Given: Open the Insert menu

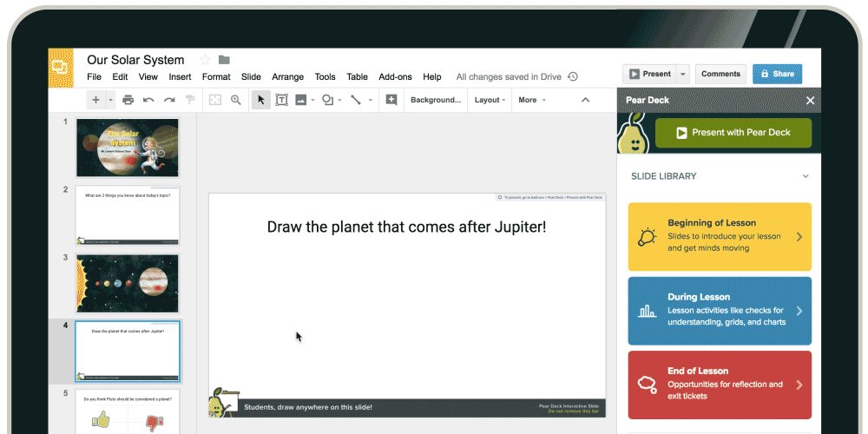Looking at the screenshot, I should [x=180, y=77].
